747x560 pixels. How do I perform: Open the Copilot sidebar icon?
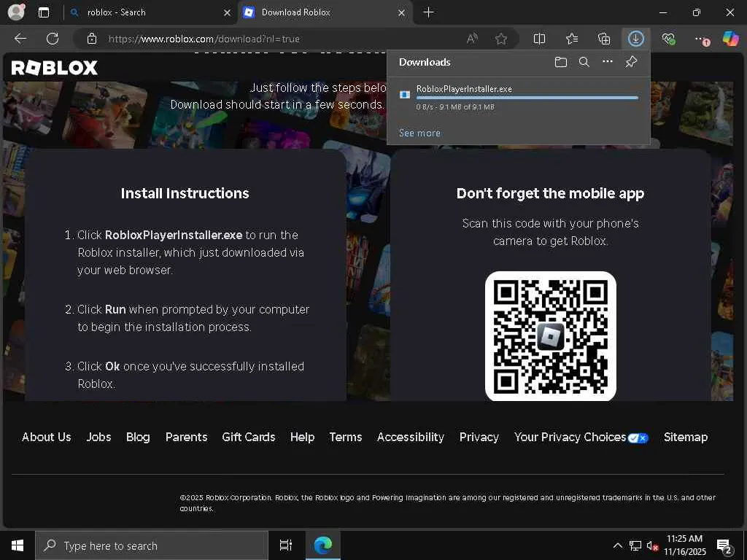point(730,39)
